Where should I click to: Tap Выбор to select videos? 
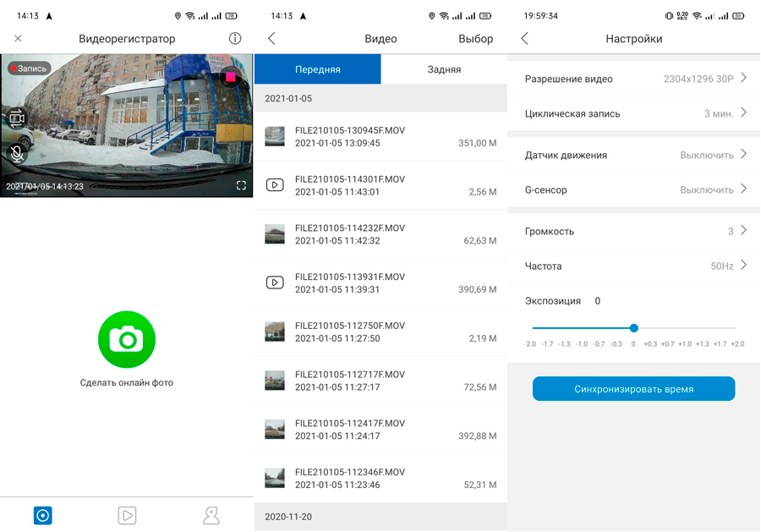475,39
